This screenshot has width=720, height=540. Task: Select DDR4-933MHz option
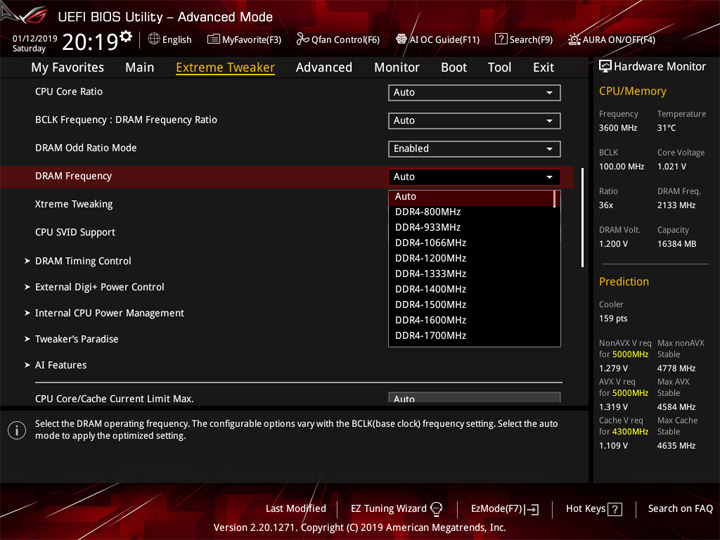click(472, 227)
